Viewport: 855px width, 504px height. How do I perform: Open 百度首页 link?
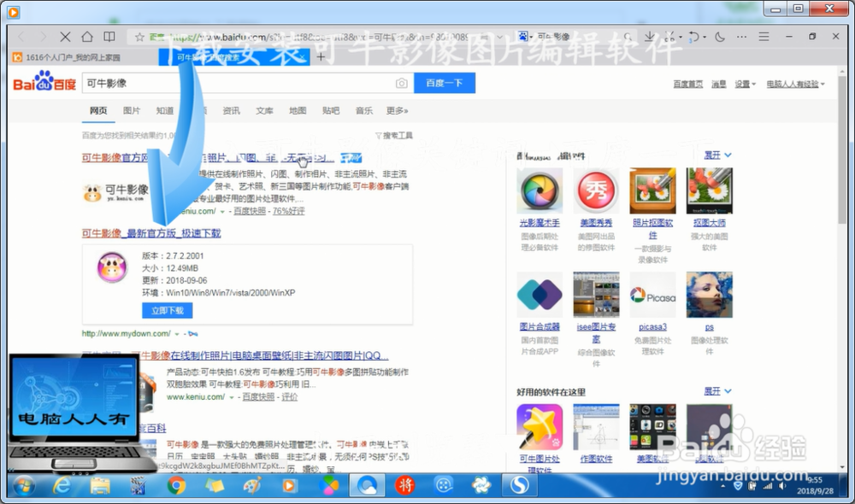point(688,84)
